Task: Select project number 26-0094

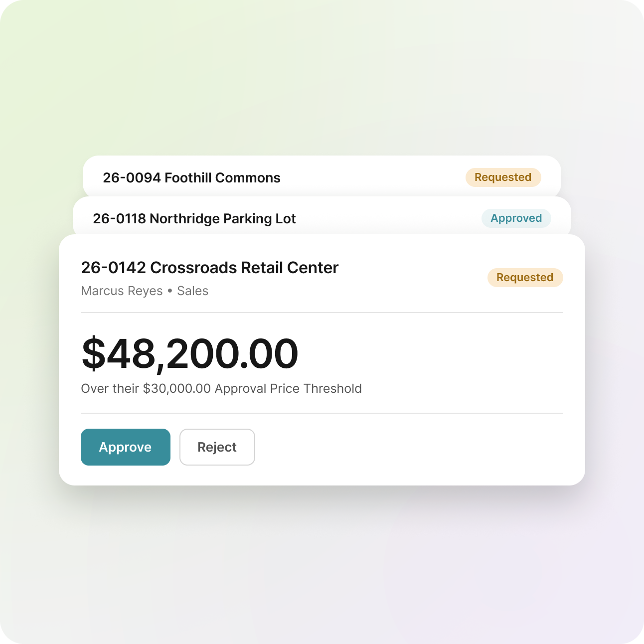Action: (132, 178)
